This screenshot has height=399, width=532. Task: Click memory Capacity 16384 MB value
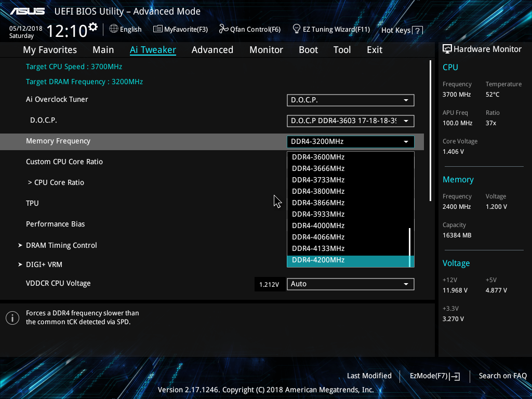tap(457, 235)
